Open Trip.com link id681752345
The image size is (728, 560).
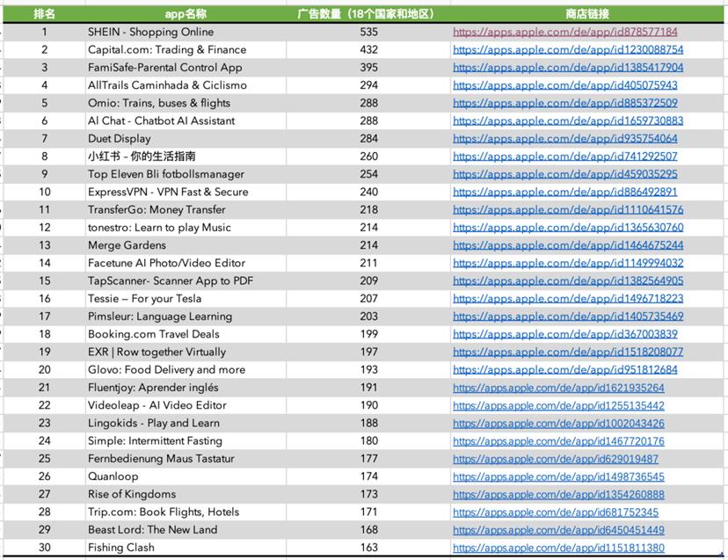[x=556, y=513]
